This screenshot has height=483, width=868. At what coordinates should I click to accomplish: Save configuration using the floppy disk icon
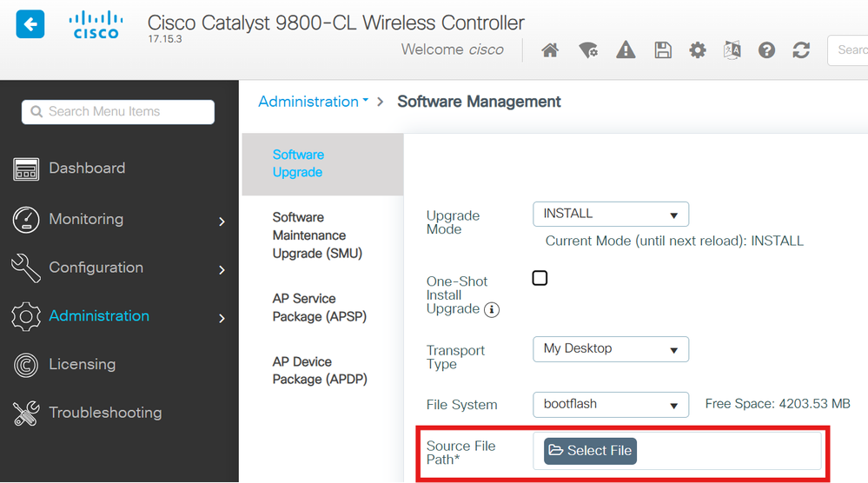[x=663, y=50]
